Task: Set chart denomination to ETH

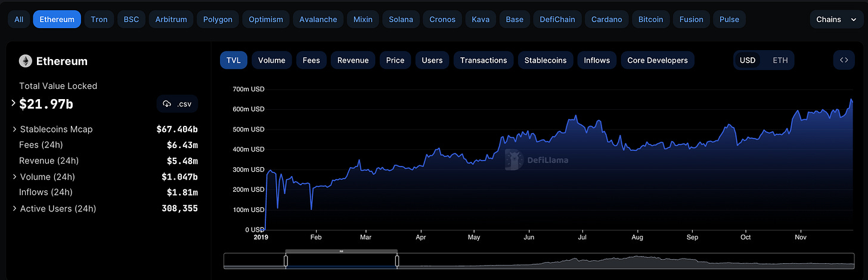Action: coord(780,60)
